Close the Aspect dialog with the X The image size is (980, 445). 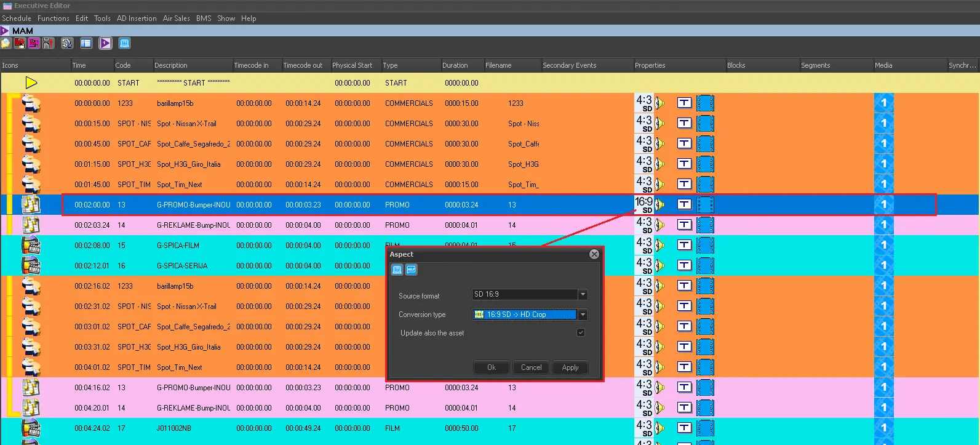(594, 254)
